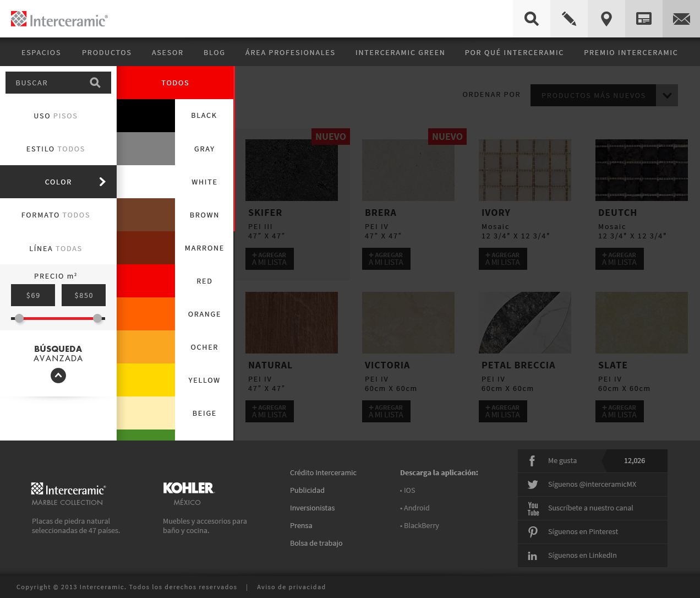
Task: Click the list panel icon in header
Action: (643, 19)
